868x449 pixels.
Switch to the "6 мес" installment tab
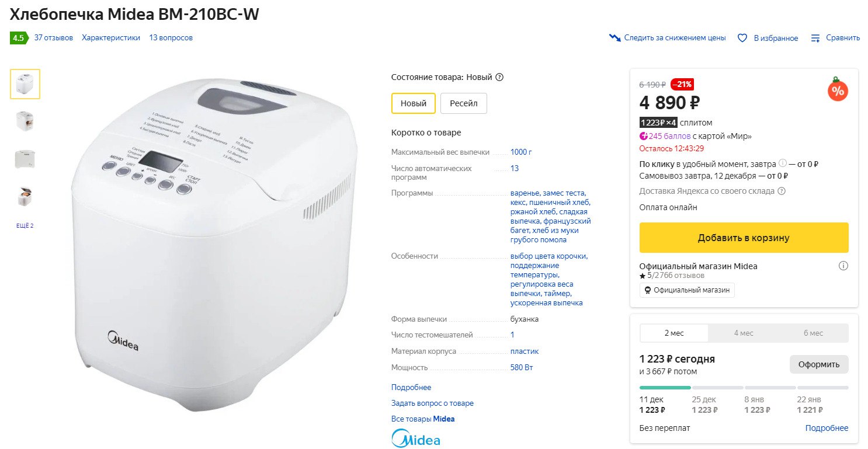point(813,333)
